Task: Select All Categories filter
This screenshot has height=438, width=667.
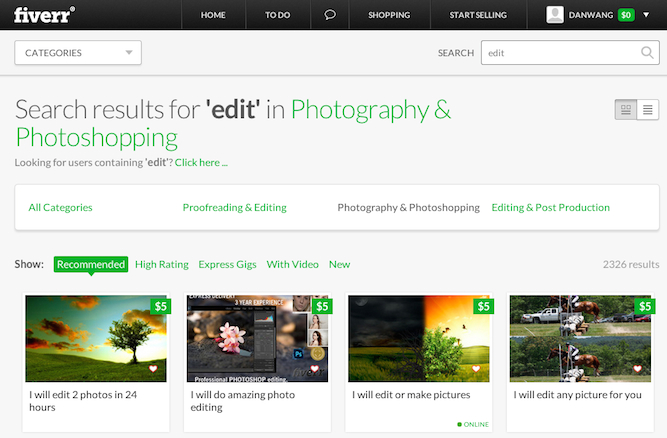Action: tap(60, 208)
